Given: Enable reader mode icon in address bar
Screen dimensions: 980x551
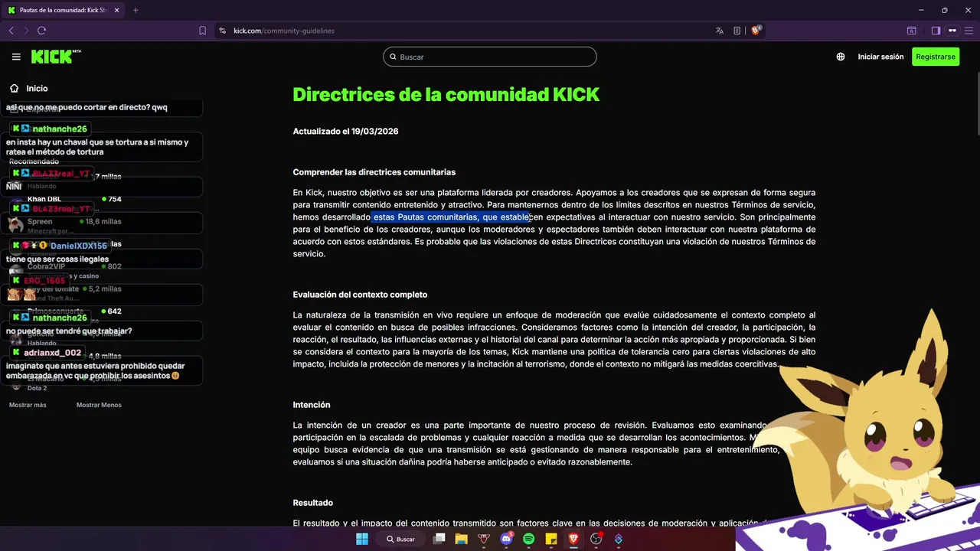Looking at the screenshot, I should point(737,31).
